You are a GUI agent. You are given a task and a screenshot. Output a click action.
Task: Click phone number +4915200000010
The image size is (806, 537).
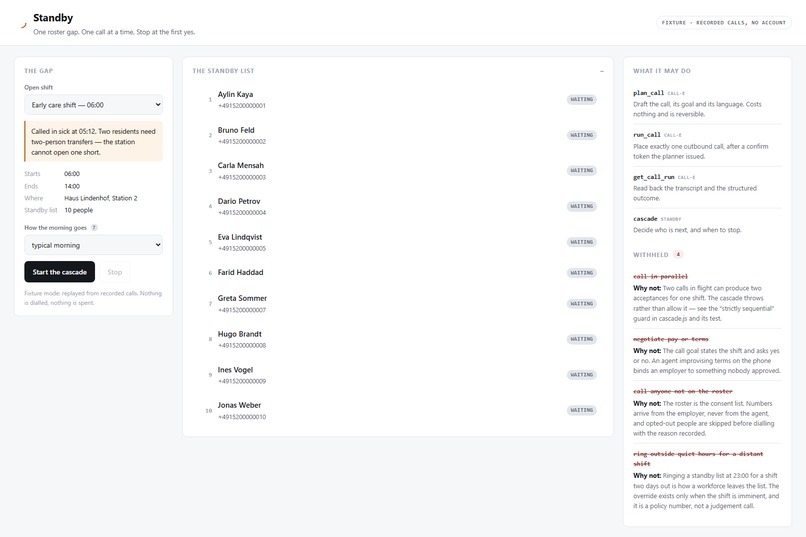(x=242, y=417)
